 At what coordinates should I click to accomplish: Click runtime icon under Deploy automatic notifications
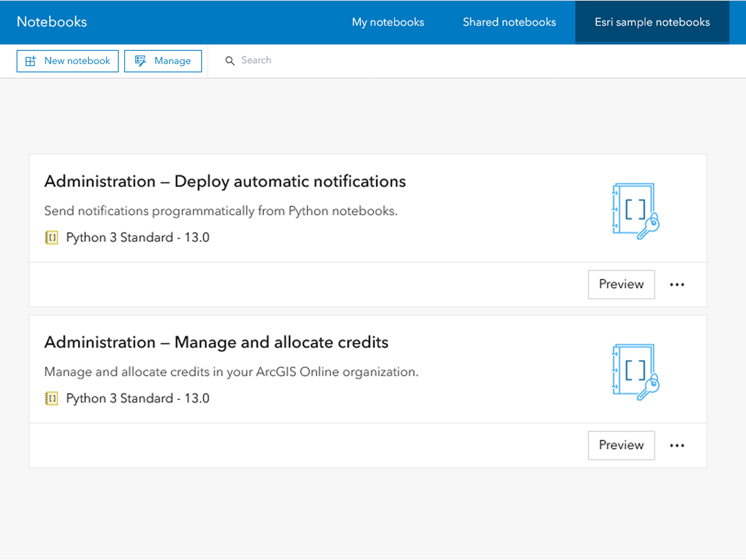pos(52,237)
